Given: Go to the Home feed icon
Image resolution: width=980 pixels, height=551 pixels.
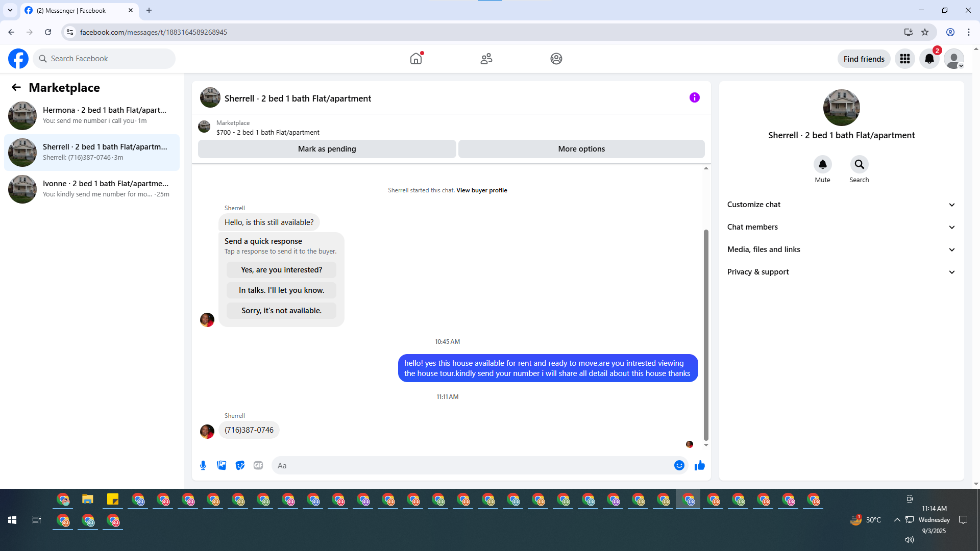Looking at the screenshot, I should pyautogui.click(x=416, y=59).
